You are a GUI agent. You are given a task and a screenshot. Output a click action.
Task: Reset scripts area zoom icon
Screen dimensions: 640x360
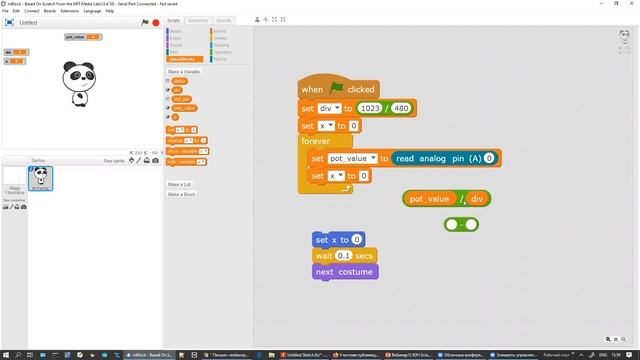(616, 339)
